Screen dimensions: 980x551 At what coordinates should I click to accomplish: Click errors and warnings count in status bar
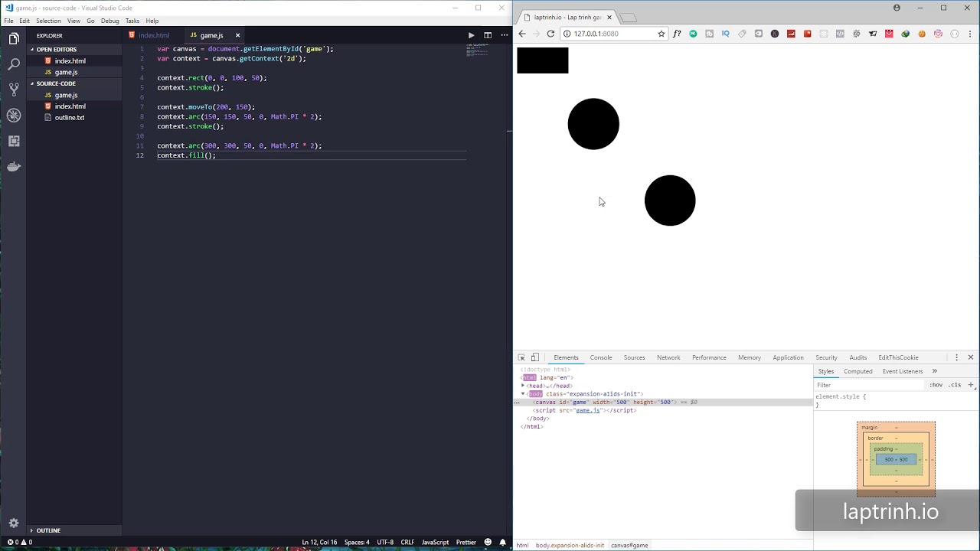(x=20, y=542)
